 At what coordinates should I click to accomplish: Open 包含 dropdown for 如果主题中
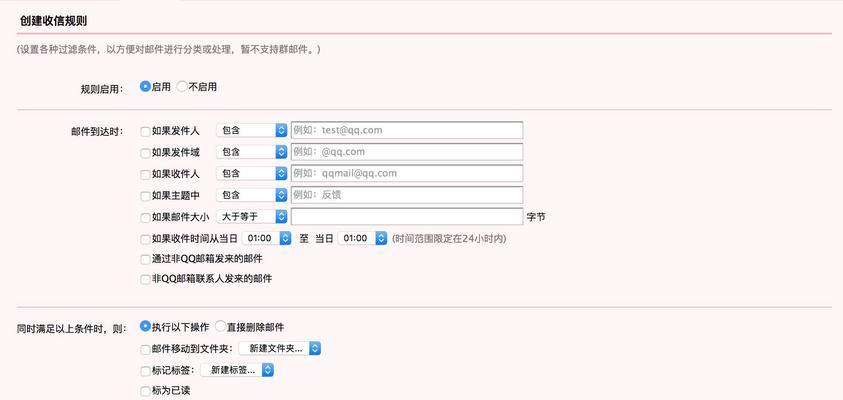(252, 195)
